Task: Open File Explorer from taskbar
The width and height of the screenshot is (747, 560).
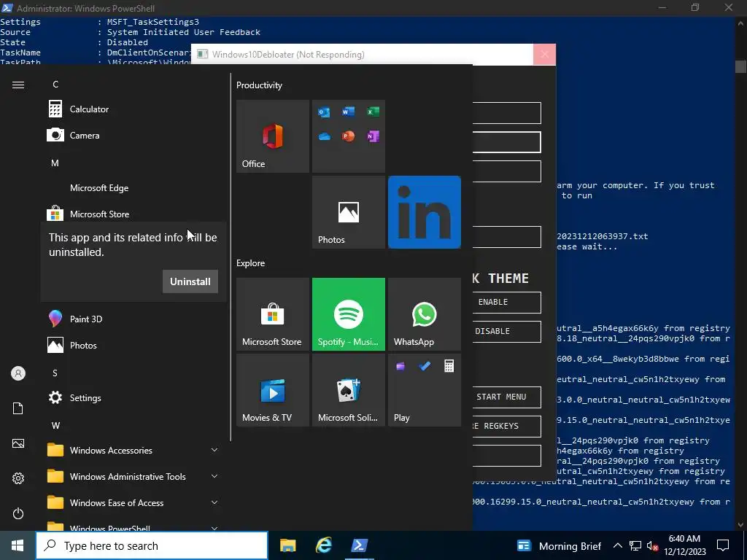Action: click(x=287, y=545)
